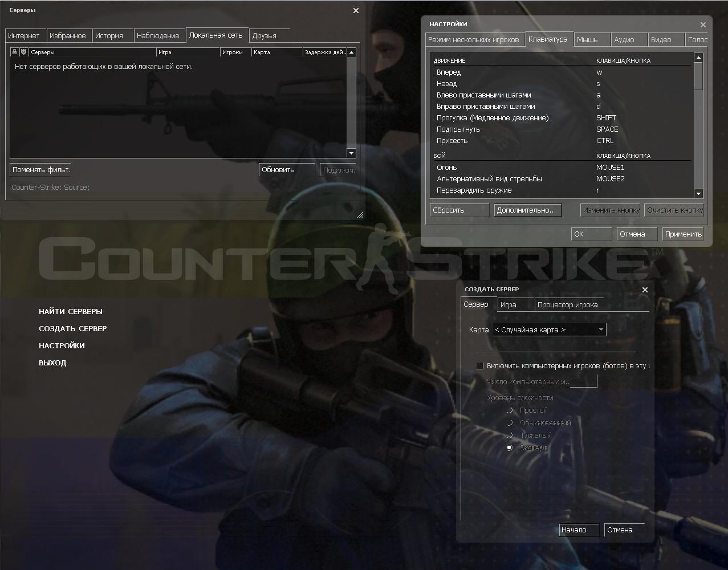Click the server list scroll up arrow
728x570 pixels.
pyautogui.click(x=351, y=52)
